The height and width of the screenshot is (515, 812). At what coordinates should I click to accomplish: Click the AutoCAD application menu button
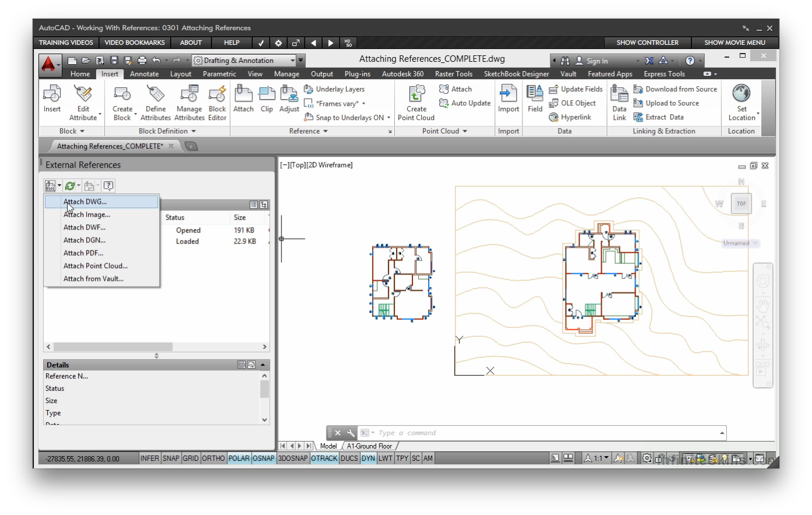[x=50, y=65]
